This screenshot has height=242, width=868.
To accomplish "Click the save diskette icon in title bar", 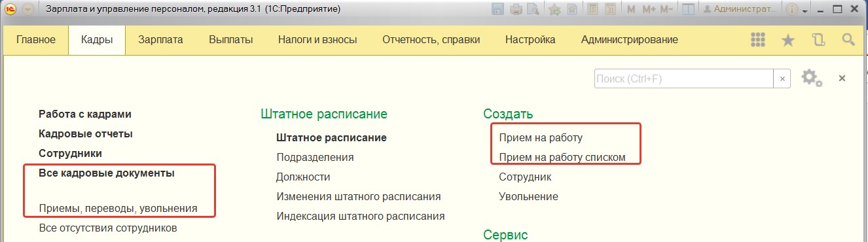I will point(497,9).
